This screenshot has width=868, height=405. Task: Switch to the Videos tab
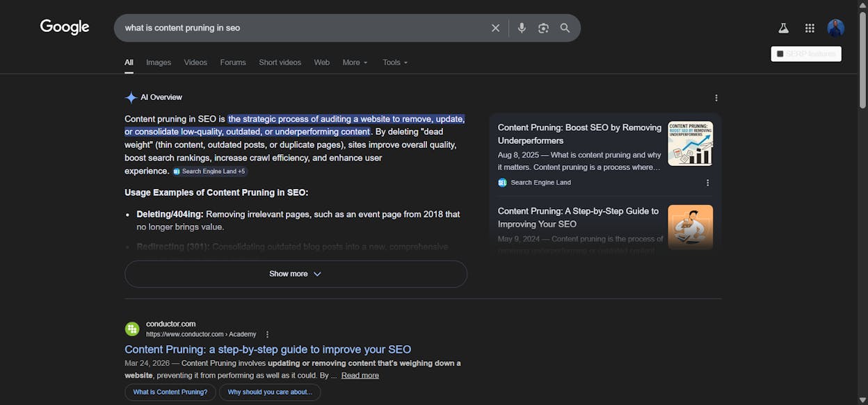195,63
